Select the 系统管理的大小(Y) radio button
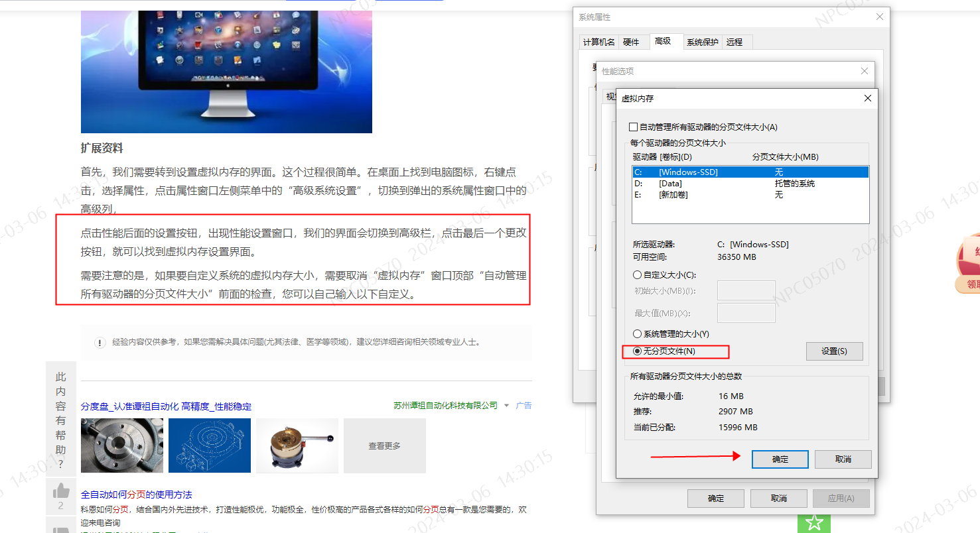Viewport: 980px width, 533px height. [x=638, y=334]
